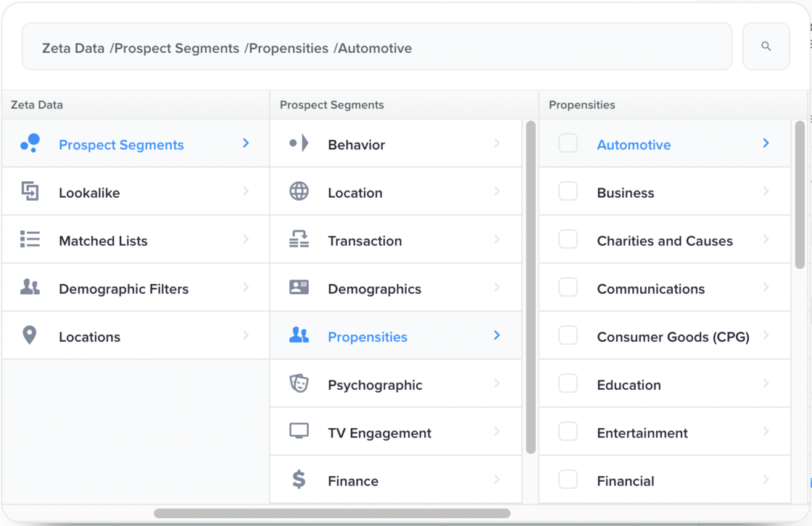This screenshot has width=812, height=526.
Task: Select the Behavior segment item
Action: click(x=357, y=145)
